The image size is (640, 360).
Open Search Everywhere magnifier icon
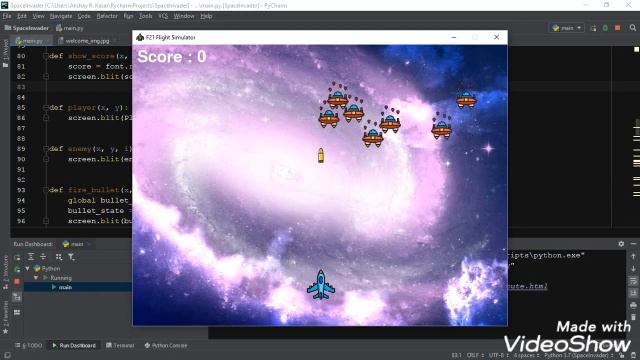tap(633, 28)
